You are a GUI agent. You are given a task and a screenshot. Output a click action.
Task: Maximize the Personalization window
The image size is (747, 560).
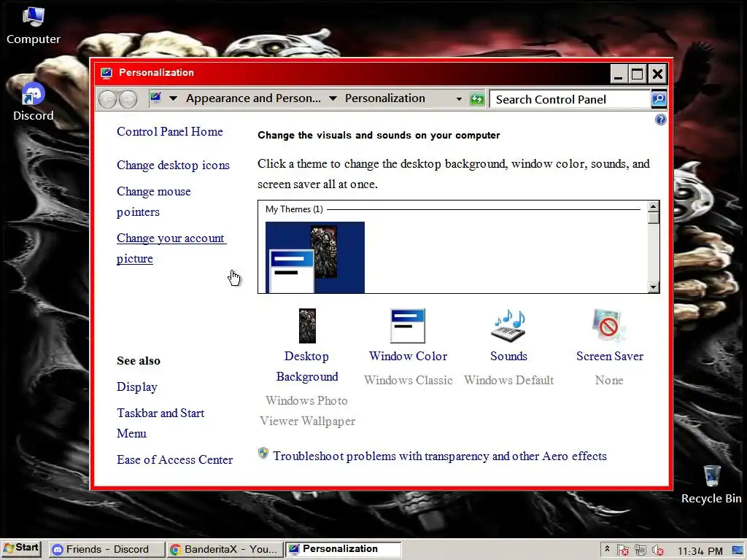click(637, 74)
